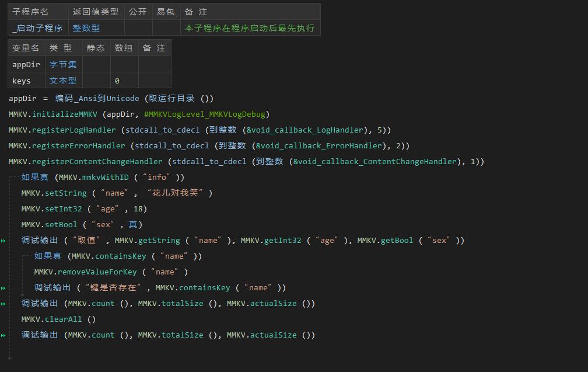The width and height of the screenshot is (588, 372).
Task: Click &void_callback_ErrorHandler reference
Action: pos(319,145)
